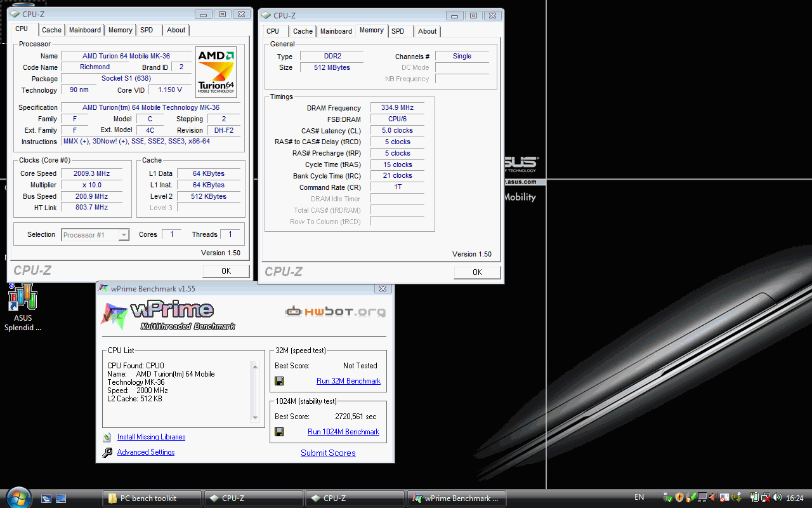Click OK in the left CPU-Z window
The image size is (812, 508).
226,271
